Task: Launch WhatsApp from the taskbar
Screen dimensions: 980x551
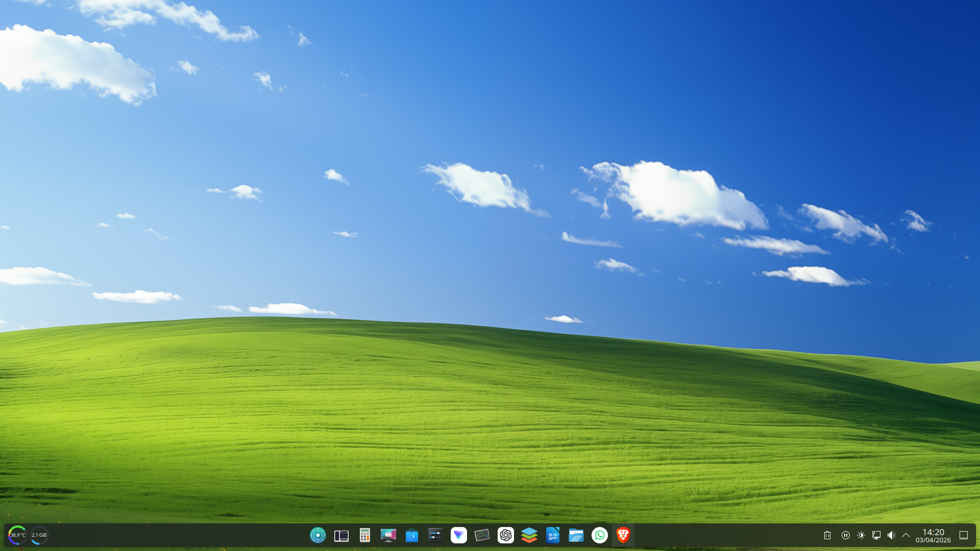Action: (599, 535)
